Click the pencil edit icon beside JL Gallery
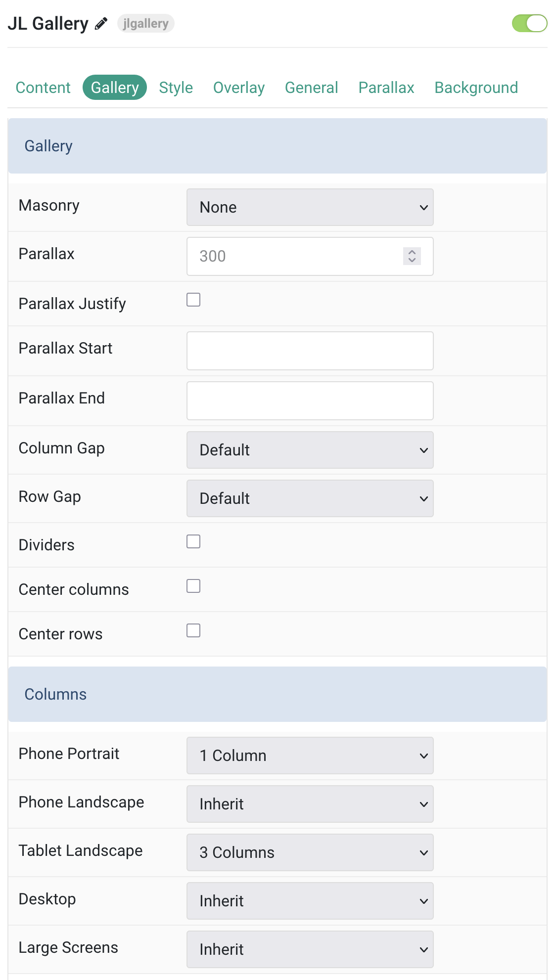 [101, 23]
